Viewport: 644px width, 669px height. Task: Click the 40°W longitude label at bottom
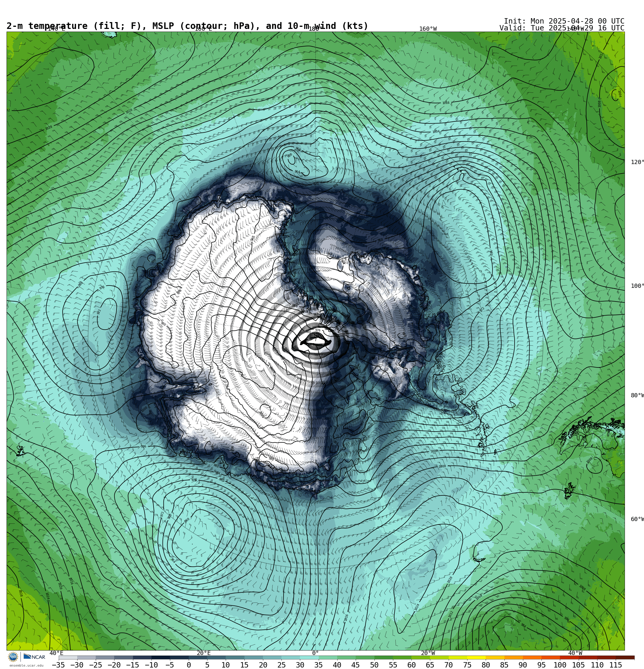(575, 653)
